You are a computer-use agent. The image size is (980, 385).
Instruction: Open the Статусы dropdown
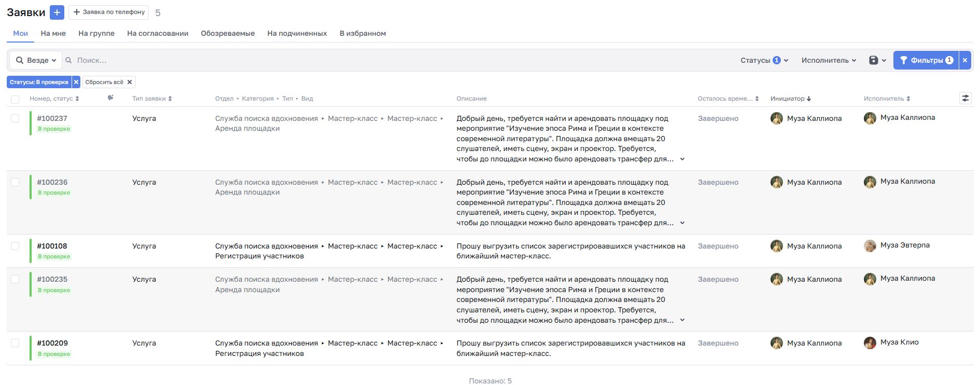pyautogui.click(x=764, y=60)
